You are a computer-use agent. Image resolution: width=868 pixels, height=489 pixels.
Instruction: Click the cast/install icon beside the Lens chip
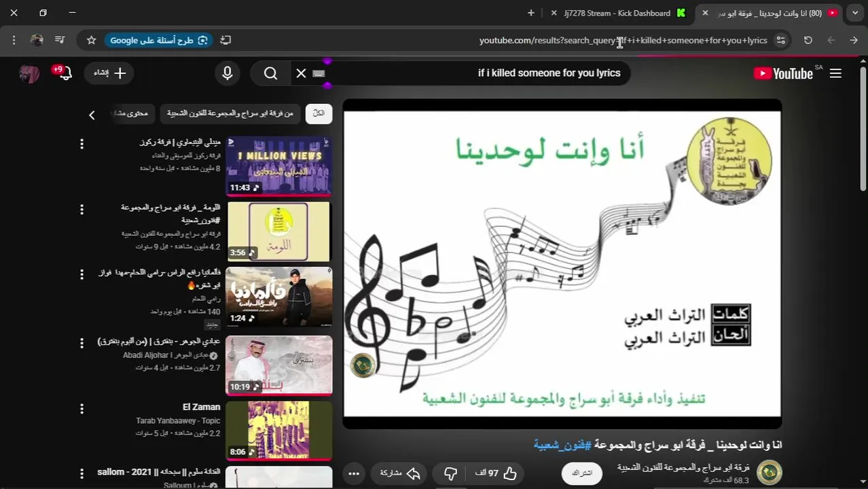coord(225,40)
